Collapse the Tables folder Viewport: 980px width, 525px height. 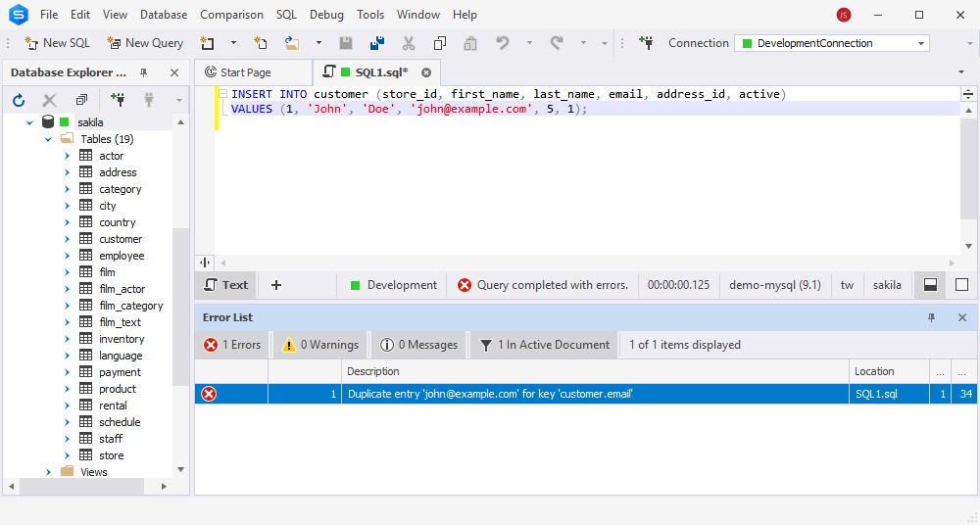coord(48,139)
